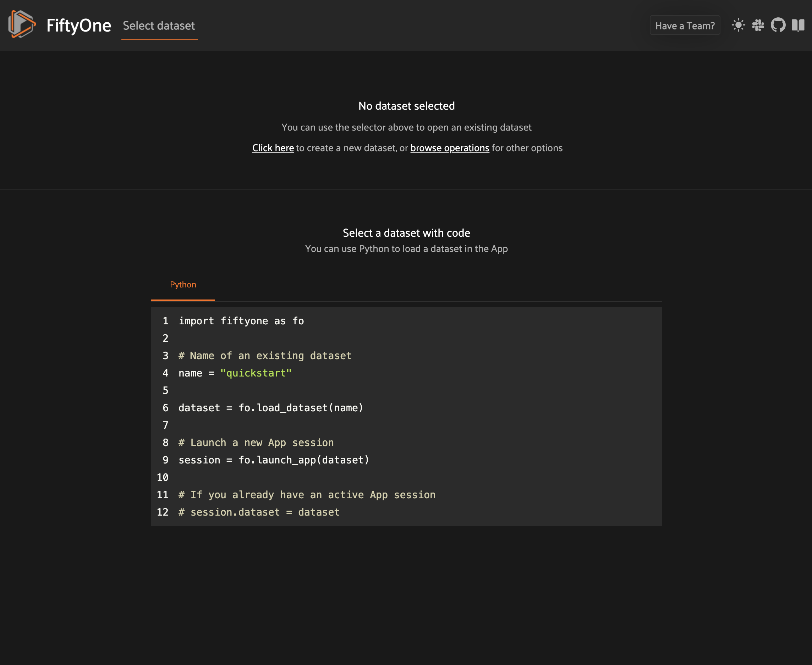Screen dimensions: 812x665
Task: Click the Select a dataset with code heading
Action: tap(406, 233)
